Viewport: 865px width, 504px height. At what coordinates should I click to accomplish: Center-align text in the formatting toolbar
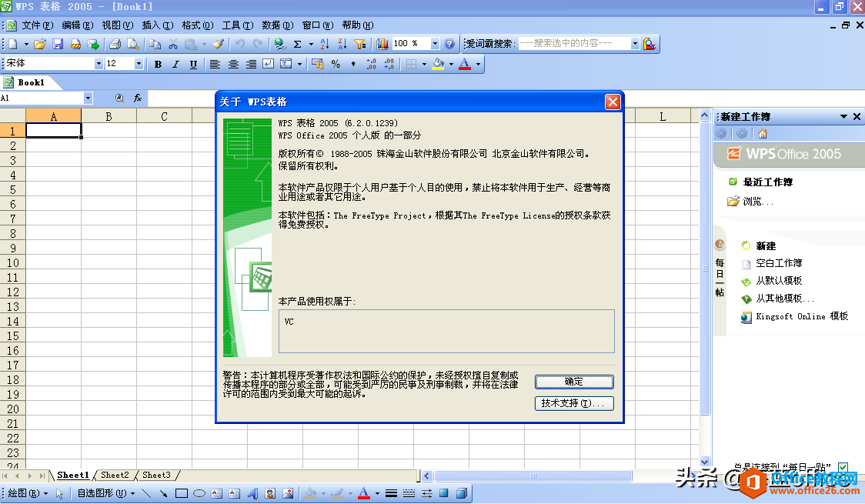point(233,65)
